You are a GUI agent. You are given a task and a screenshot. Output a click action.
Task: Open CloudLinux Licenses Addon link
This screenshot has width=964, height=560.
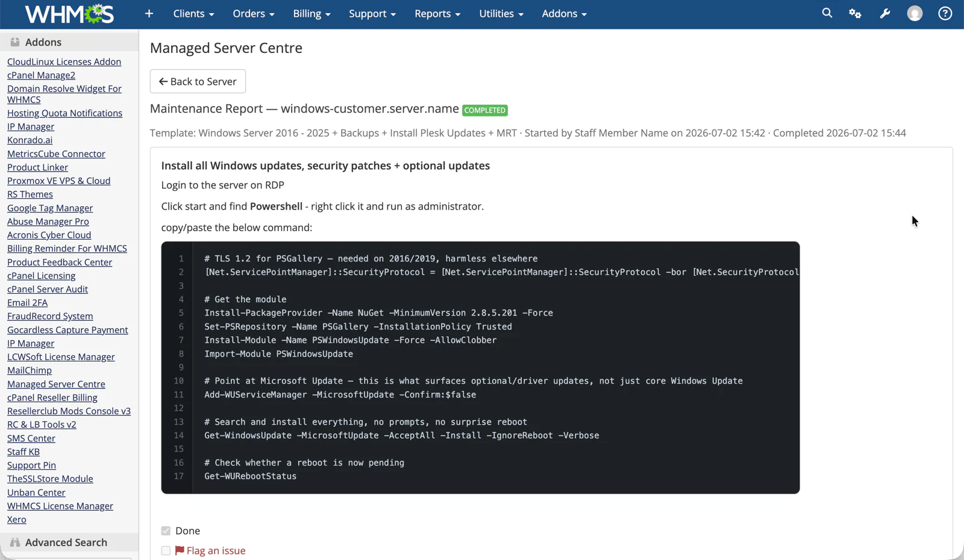click(64, 61)
